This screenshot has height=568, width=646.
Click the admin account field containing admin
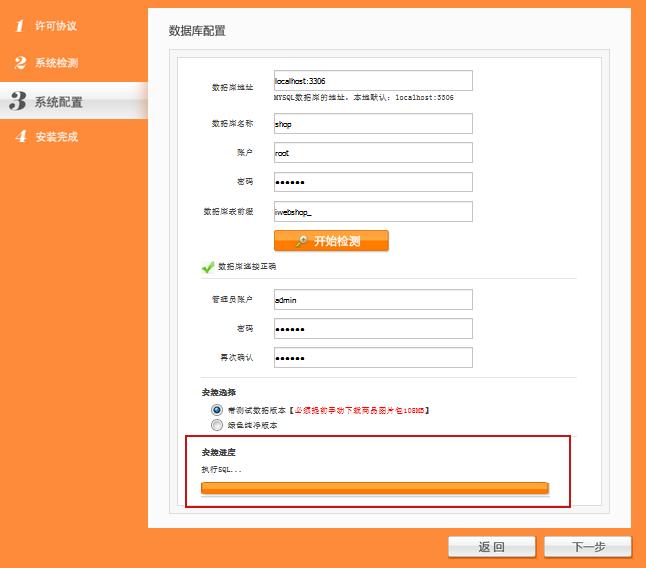[373, 299]
